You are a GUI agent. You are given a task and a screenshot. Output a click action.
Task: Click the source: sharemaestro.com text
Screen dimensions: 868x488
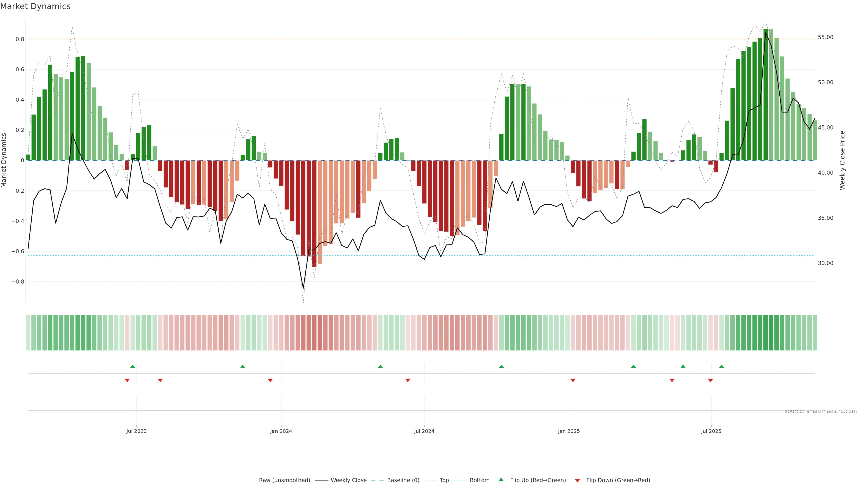click(821, 411)
